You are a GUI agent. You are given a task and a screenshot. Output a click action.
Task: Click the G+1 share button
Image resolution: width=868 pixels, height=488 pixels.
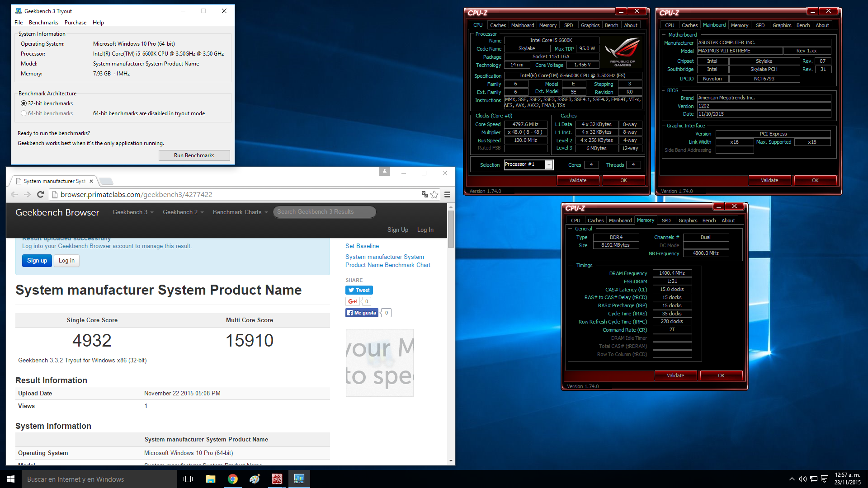353,301
